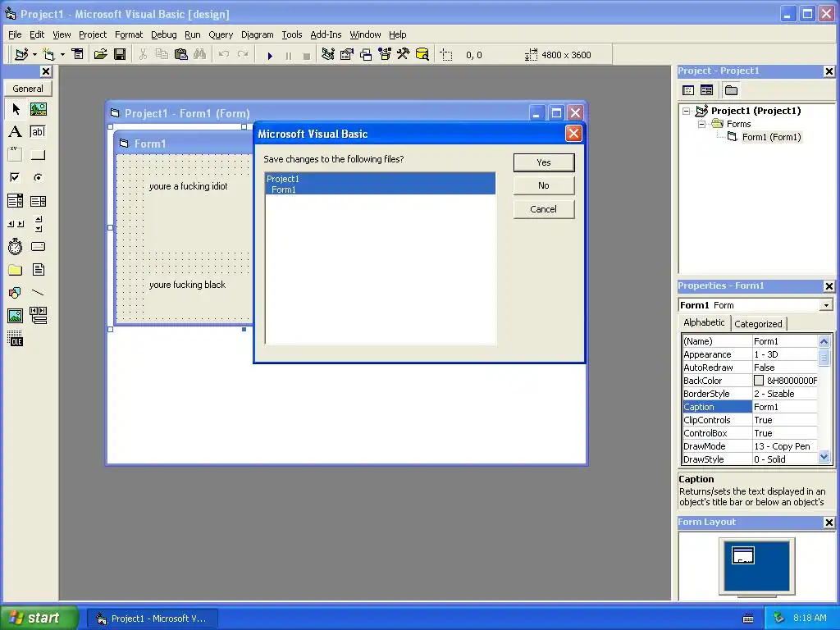Click the Windows start button
The width and height of the screenshot is (840, 630).
point(39,619)
